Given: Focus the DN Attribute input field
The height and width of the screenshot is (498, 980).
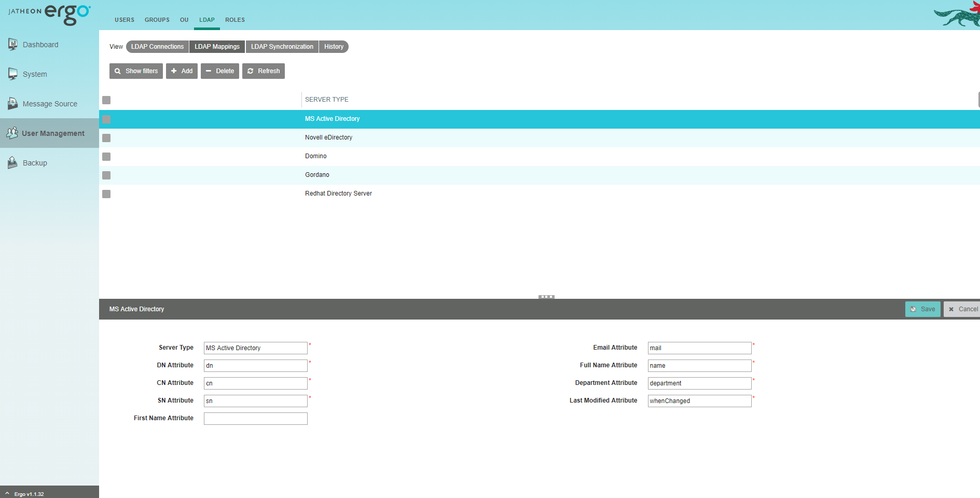Looking at the screenshot, I should [256, 366].
